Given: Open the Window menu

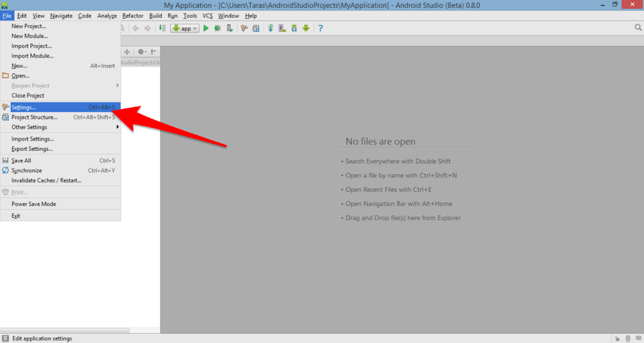Looking at the screenshot, I should pos(229,15).
